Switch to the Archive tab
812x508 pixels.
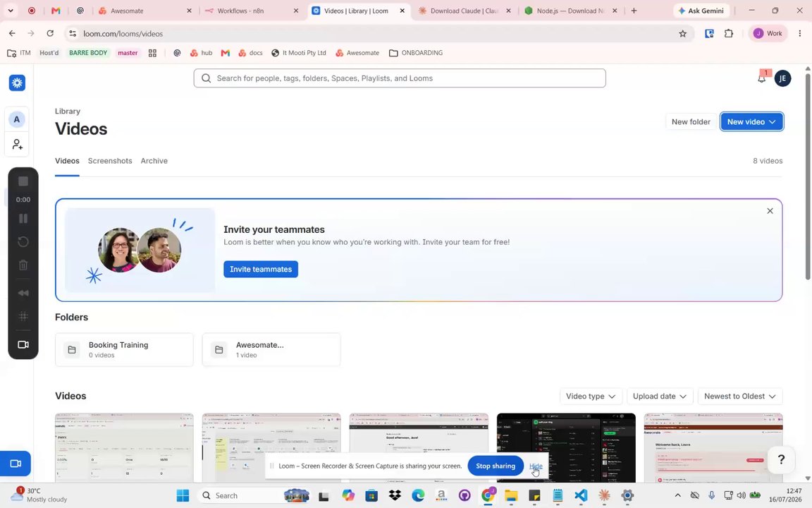pyautogui.click(x=154, y=161)
